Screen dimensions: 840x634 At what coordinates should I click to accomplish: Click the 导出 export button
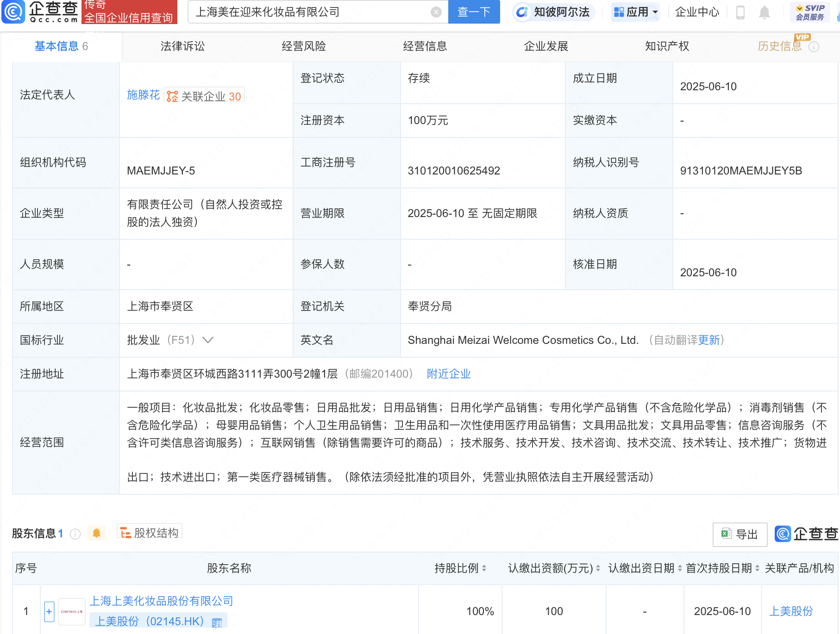click(740, 535)
